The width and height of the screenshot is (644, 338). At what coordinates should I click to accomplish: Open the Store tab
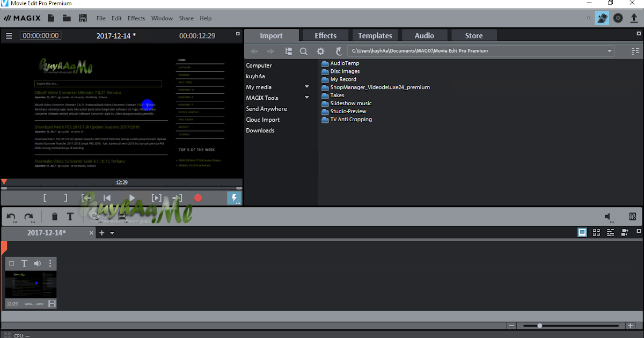474,35
